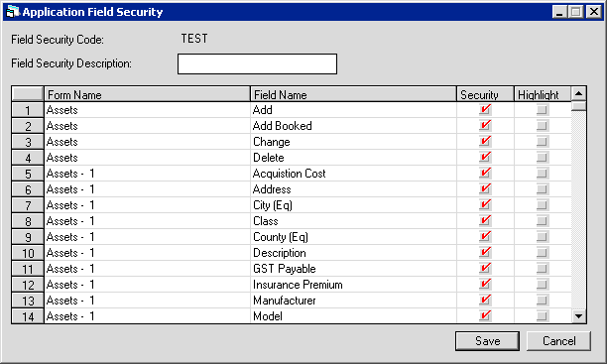Focus the Field Security Description input
The width and height of the screenshot is (607, 364).
tap(257, 63)
